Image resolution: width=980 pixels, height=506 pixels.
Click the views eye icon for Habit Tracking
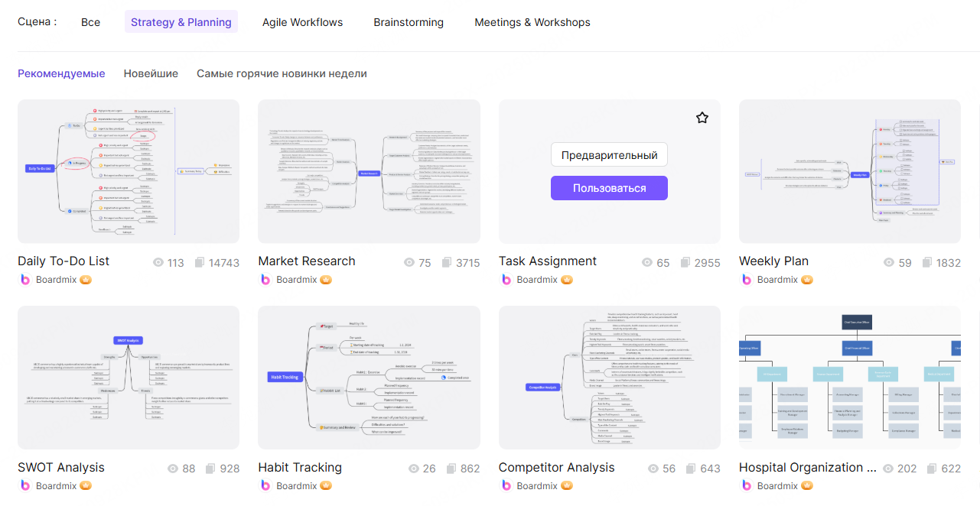click(x=414, y=469)
